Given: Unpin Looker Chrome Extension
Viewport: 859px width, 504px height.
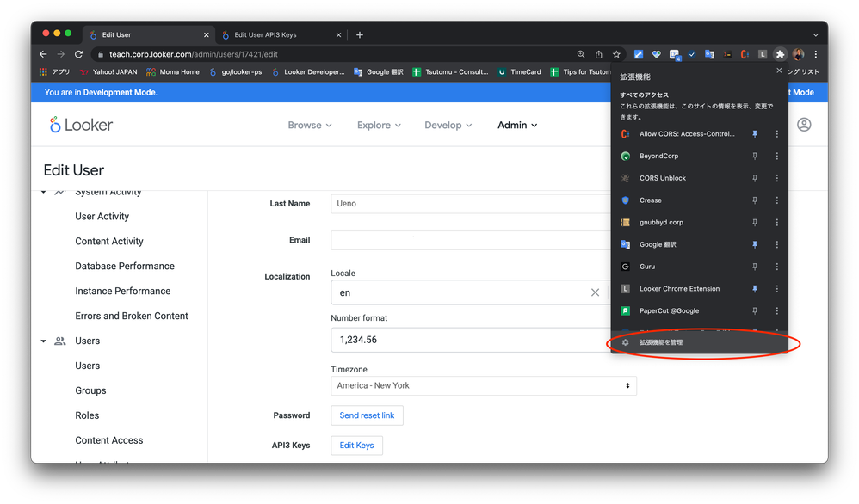Looking at the screenshot, I should 755,288.
